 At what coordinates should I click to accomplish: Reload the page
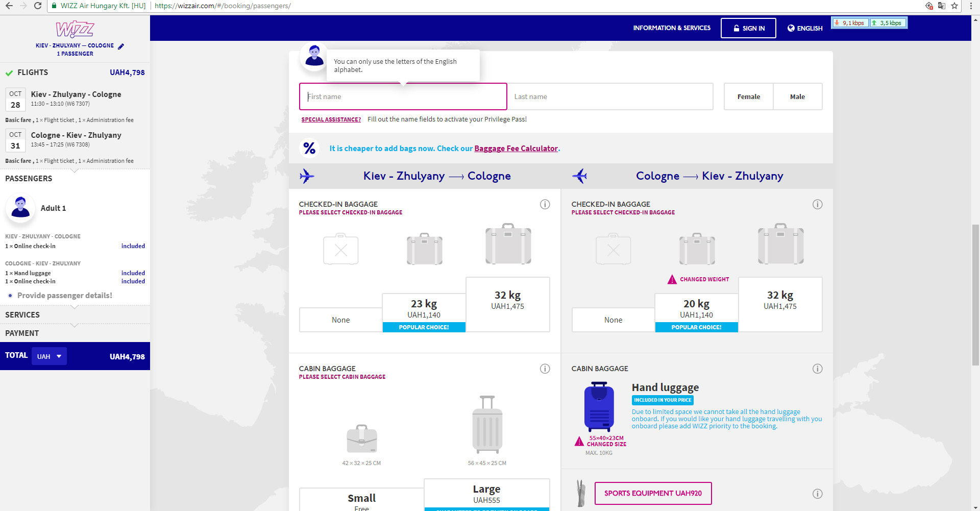[x=38, y=6]
